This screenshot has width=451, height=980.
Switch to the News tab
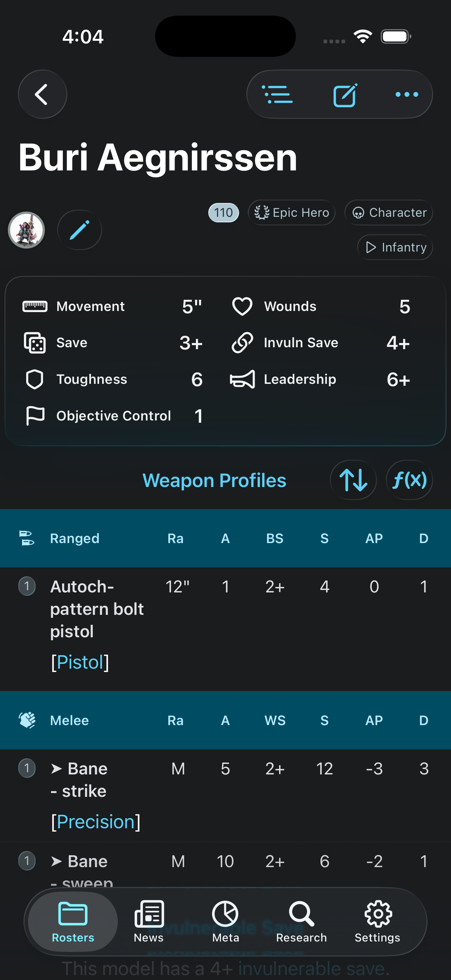[x=149, y=921]
